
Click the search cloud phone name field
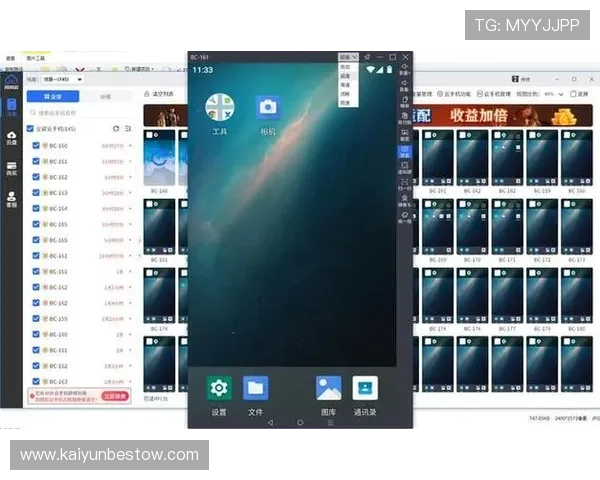(x=80, y=113)
